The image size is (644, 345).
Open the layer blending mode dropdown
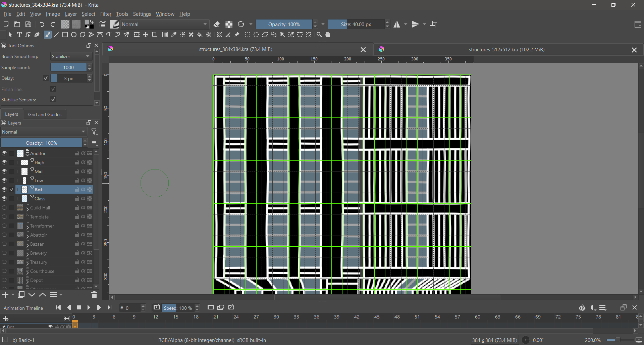point(44,132)
